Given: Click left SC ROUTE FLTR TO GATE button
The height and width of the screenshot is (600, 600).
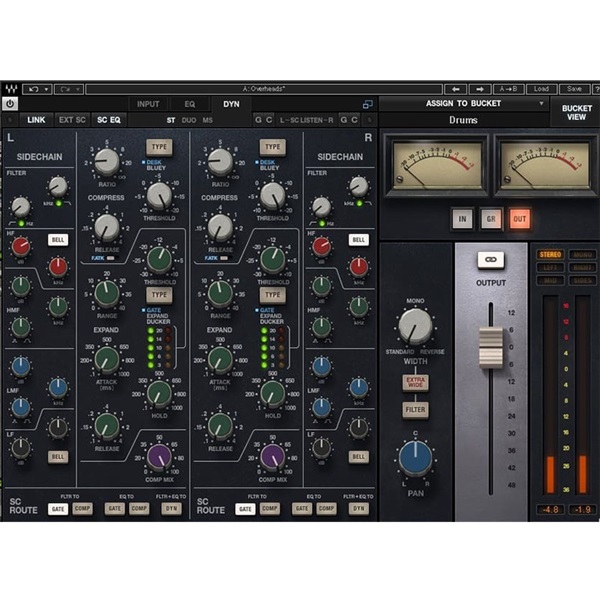Looking at the screenshot, I should pyautogui.click(x=58, y=509).
